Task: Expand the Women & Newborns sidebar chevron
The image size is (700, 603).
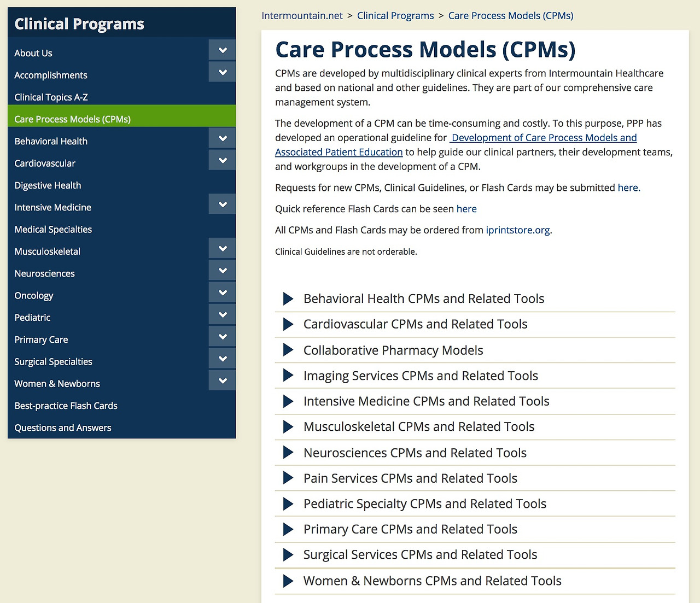Action: 222,380
